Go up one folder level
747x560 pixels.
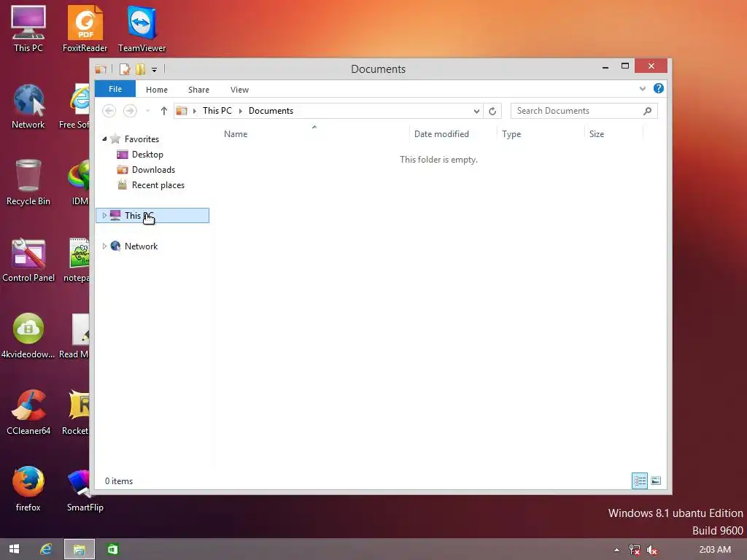click(x=164, y=111)
